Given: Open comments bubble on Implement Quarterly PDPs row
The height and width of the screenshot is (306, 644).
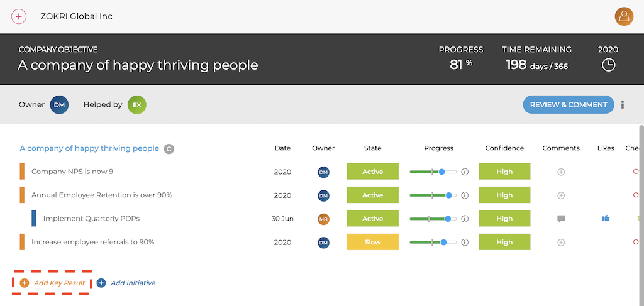Looking at the screenshot, I should click(x=561, y=219).
